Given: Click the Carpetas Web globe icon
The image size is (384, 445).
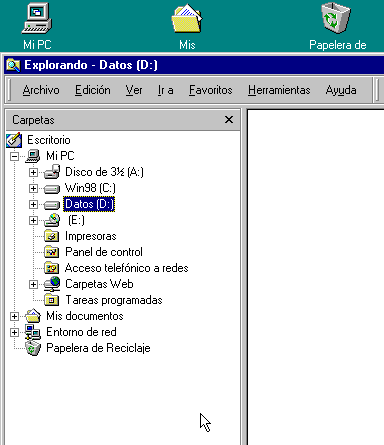Looking at the screenshot, I should tap(52, 284).
